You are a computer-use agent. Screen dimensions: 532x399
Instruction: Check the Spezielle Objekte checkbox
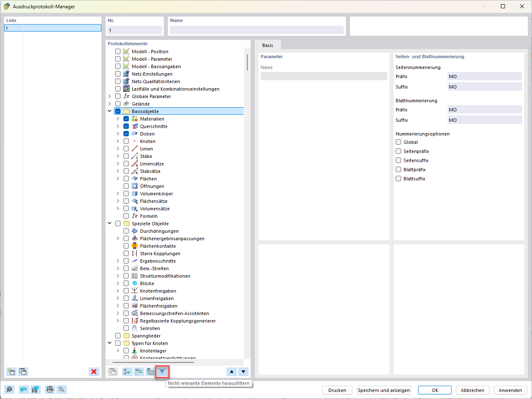coord(118,224)
